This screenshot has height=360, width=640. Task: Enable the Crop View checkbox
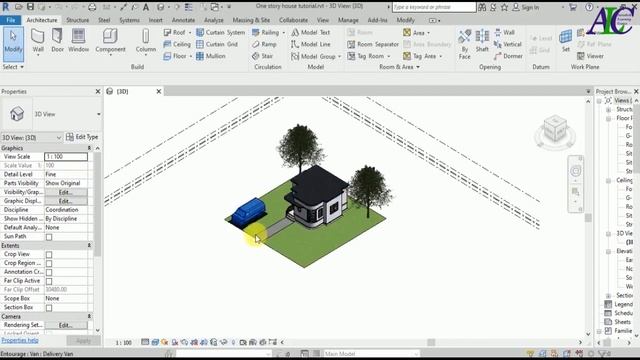49,254
